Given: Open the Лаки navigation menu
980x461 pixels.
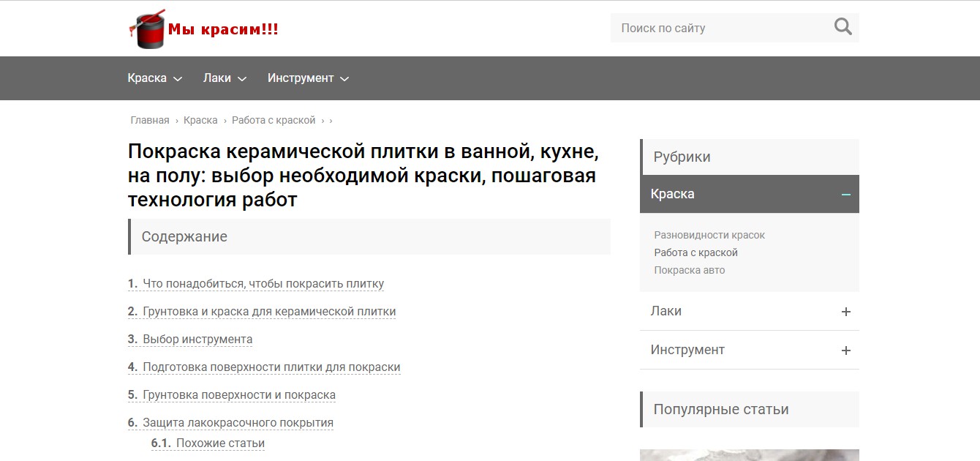Looking at the screenshot, I should tap(217, 78).
